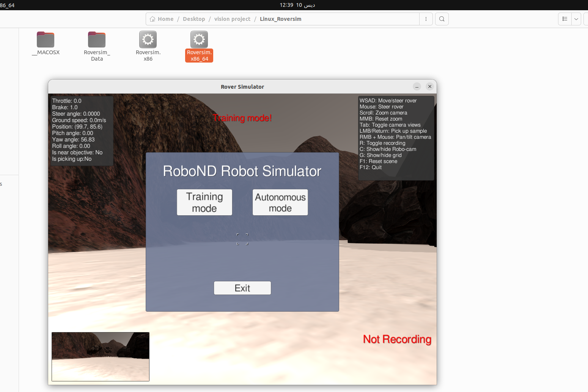
Task: Go to vision project in path bar
Action: pos(232,19)
